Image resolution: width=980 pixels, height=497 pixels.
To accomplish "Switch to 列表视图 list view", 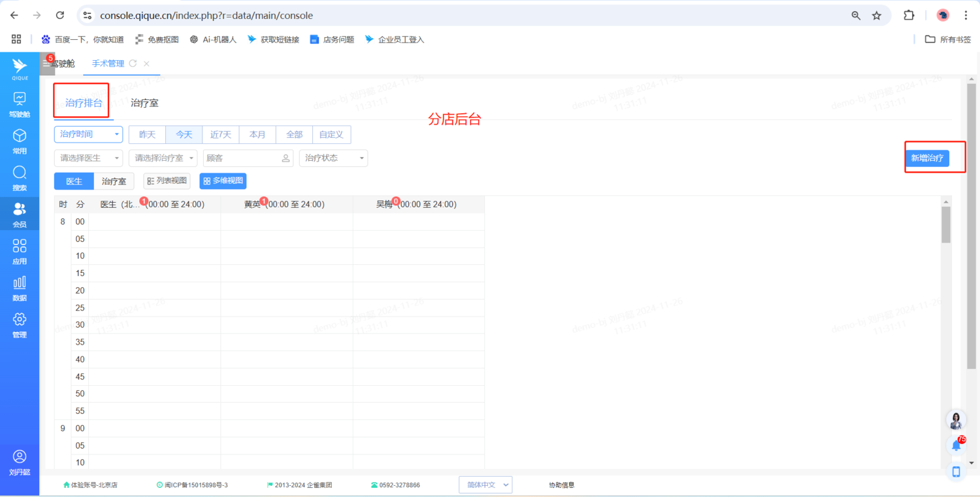I will 167,180.
